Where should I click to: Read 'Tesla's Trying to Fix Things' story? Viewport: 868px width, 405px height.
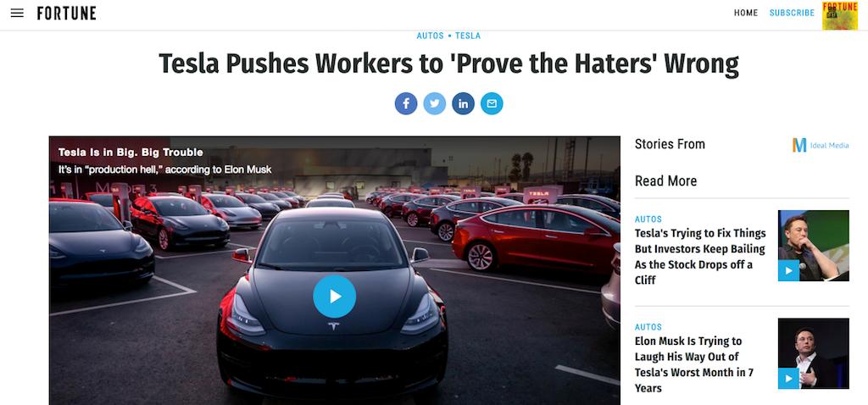tap(700, 257)
